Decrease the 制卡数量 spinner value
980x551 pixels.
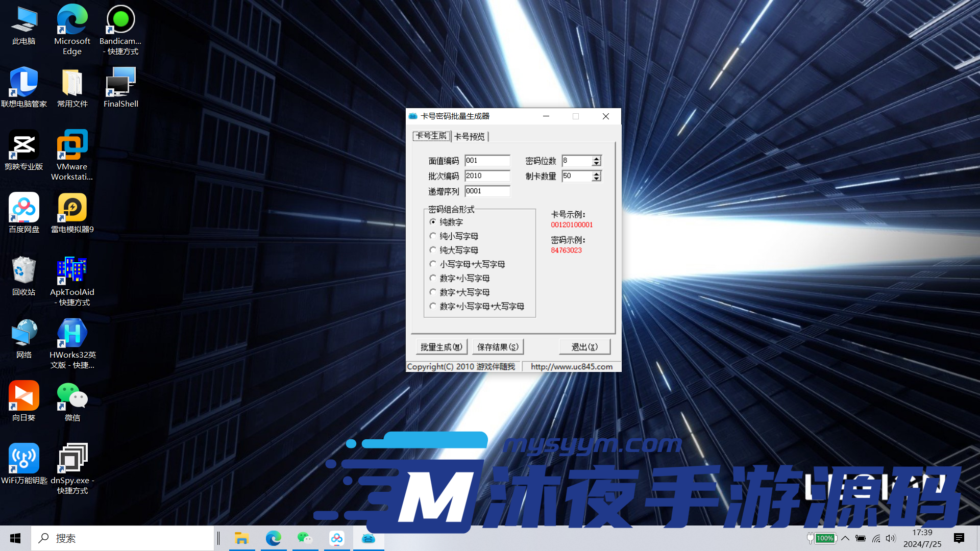pyautogui.click(x=596, y=179)
